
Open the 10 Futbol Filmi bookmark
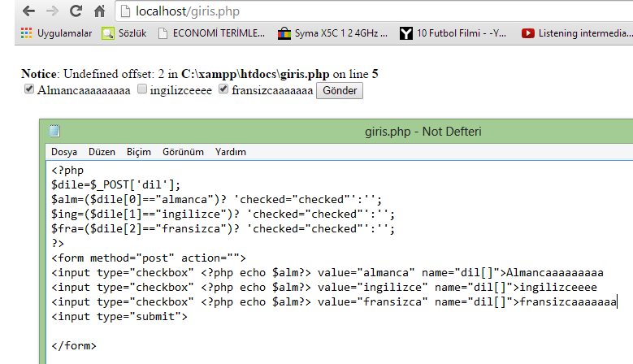[x=453, y=33]
